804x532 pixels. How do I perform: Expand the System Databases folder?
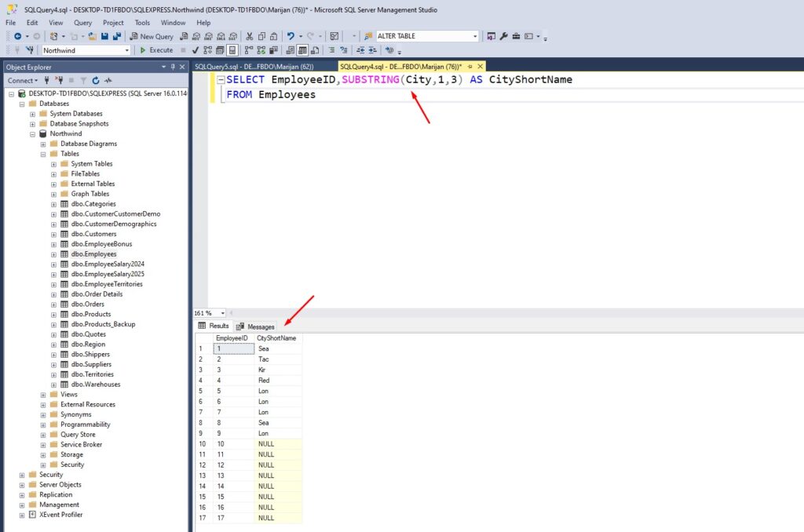[x=32, y=115]
